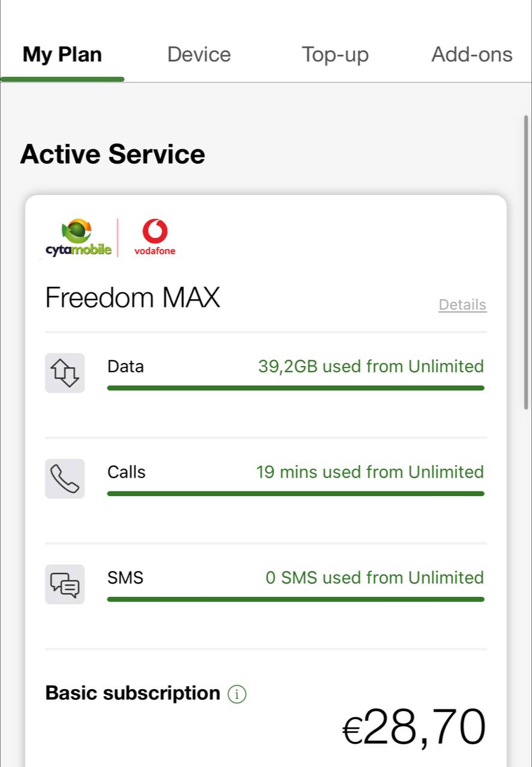The image size is (532, 767).
Task: Open the Device tab
Action: pyautogui.click(x=199, y=55)
